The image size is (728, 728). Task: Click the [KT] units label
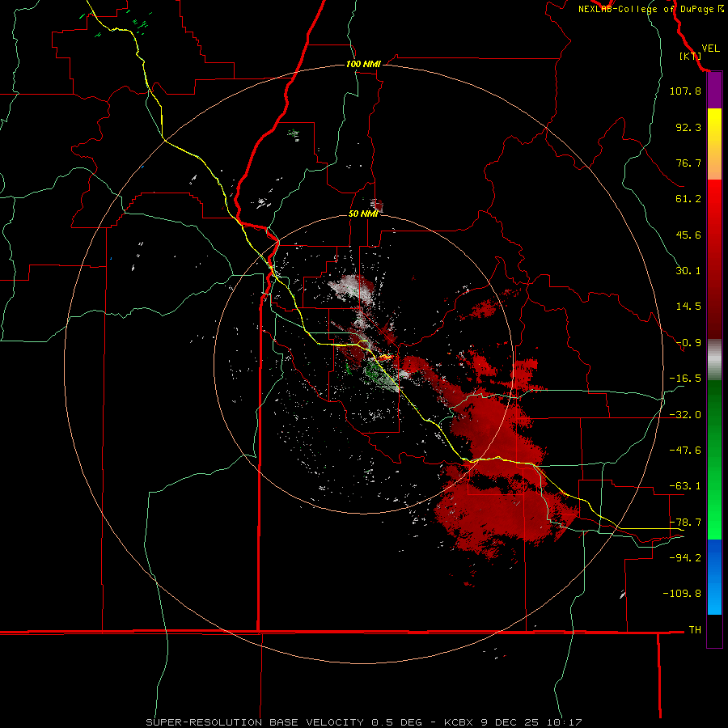[x=690, y=56]
